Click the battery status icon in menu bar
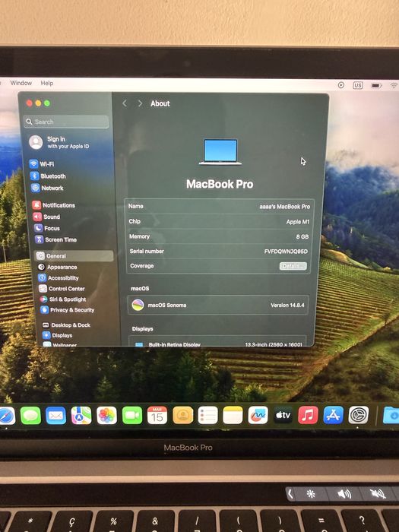 point(376,85)
